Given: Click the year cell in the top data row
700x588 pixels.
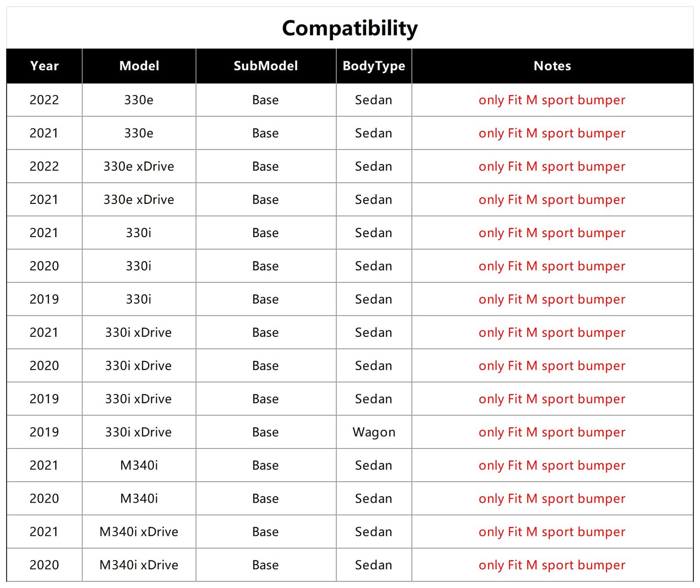Looking at the screenshot, I should 44,100.
